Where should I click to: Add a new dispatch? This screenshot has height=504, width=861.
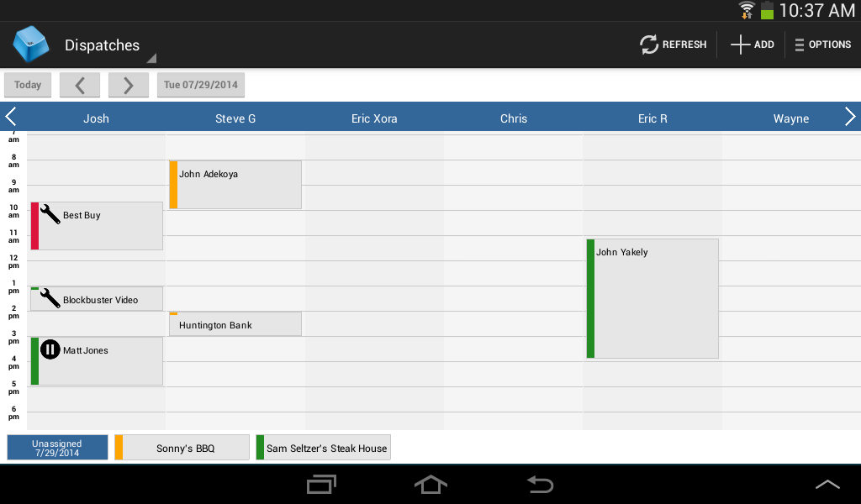pos(753,45)
